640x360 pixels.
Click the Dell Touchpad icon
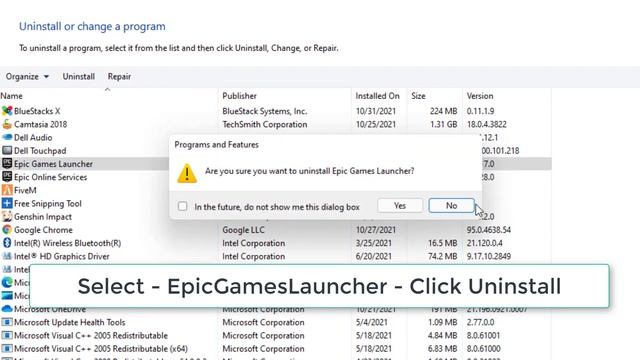(7, 151)
